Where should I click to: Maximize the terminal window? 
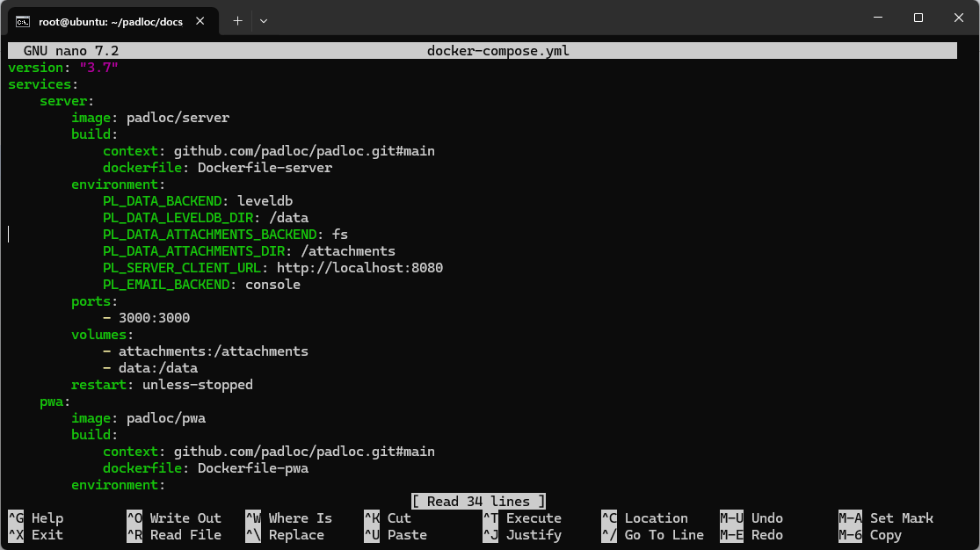pos(918,18)
